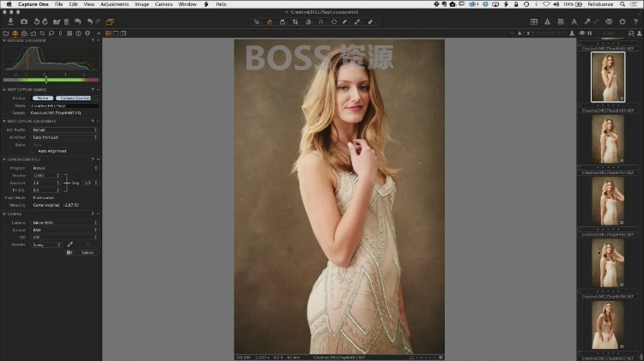Open the Program Manual dropdown
Image resolution: width=644 pixels, height=361 pixels.
click(64, 168)
